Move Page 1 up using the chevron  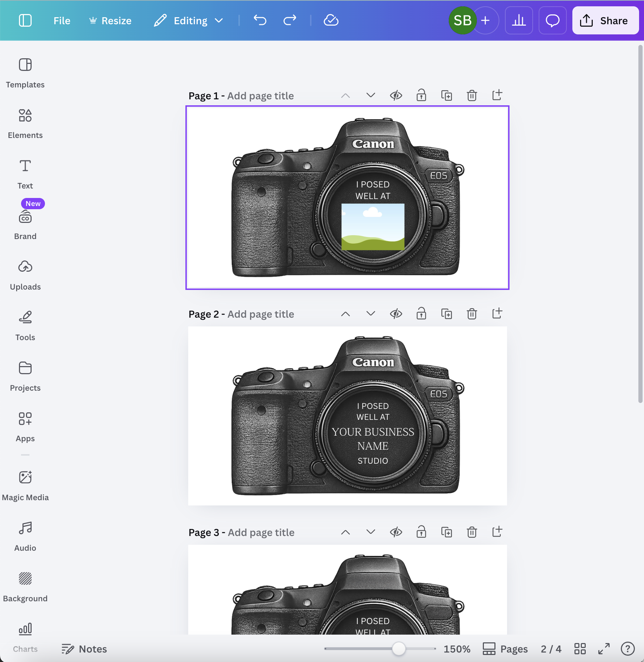coord(346,95)
